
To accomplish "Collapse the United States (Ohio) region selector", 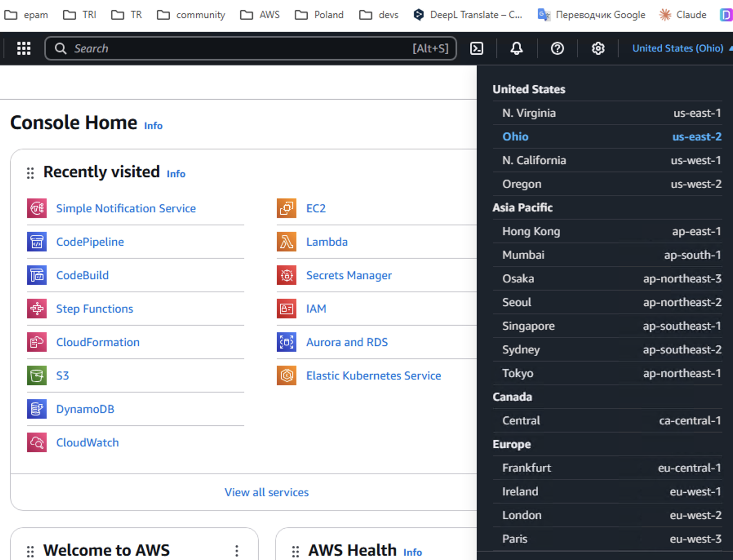I will pyautogui.click(x=682, y=48).
